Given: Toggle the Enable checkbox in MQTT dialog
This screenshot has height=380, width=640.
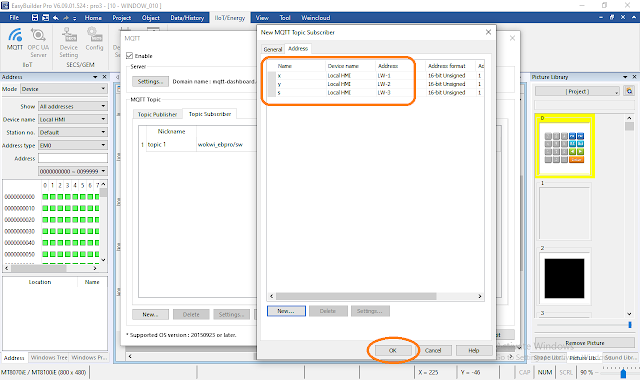Looking at the screenshot, I should tap(129, 56).
